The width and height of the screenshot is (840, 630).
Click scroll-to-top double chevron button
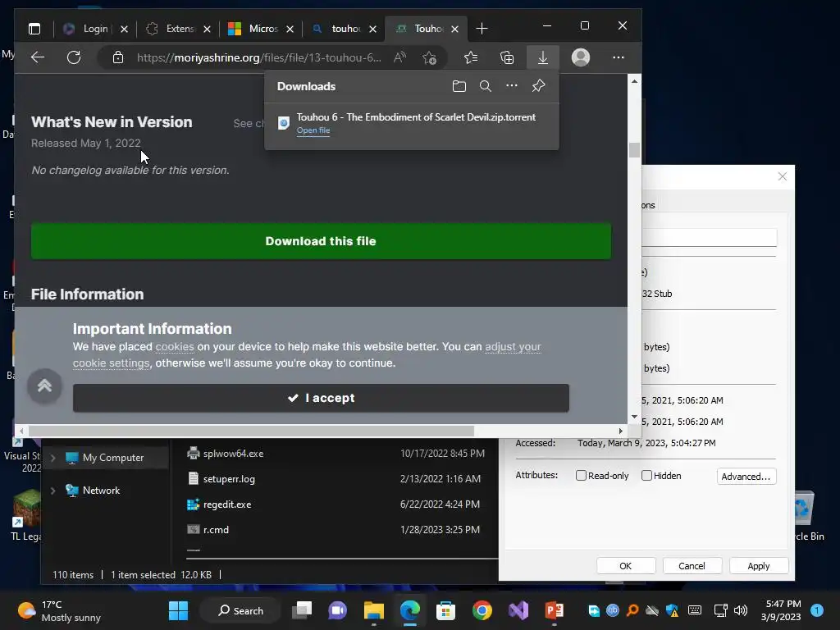[x=44, y=386]
